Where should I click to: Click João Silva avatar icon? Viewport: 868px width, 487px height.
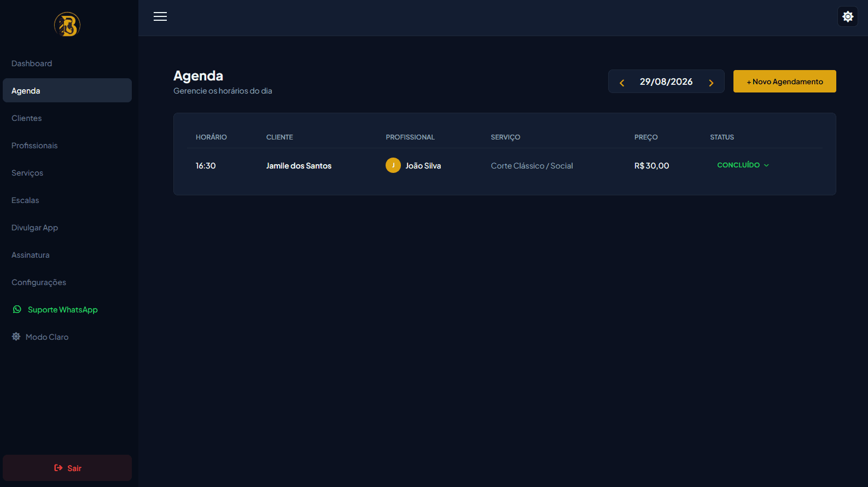click(393, 165)
